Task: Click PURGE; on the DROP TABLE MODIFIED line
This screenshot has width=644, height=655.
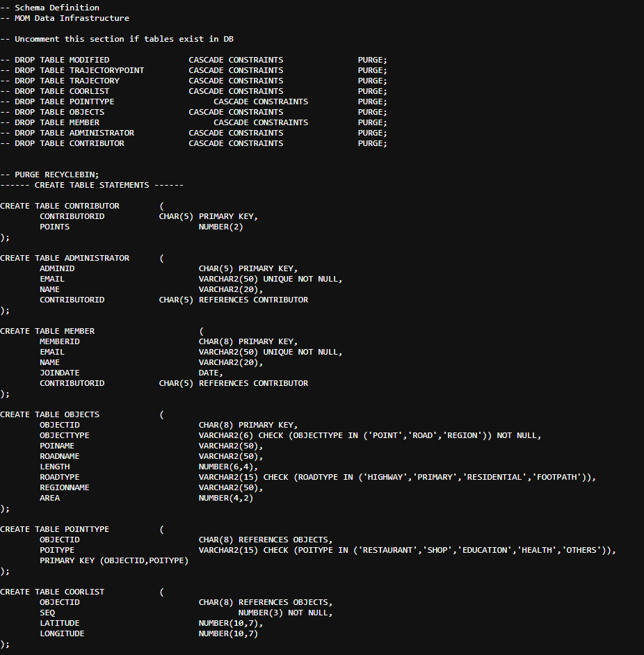Action: [372, 60]
